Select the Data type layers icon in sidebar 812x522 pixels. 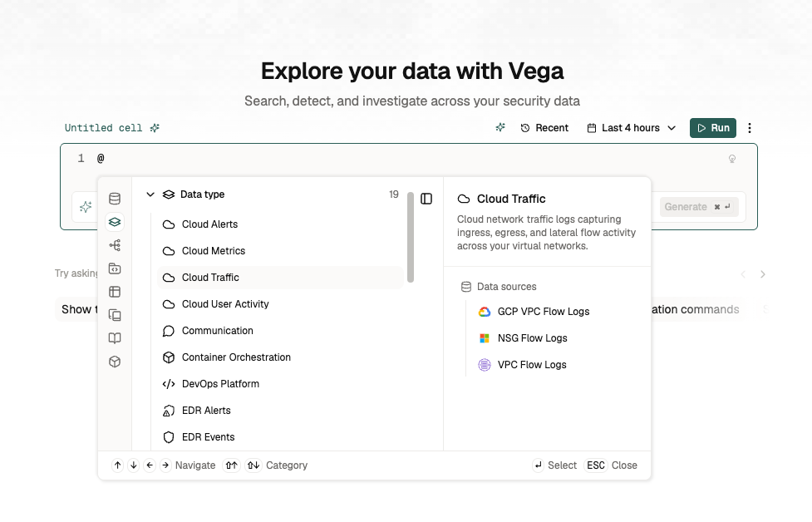point(115,222)
